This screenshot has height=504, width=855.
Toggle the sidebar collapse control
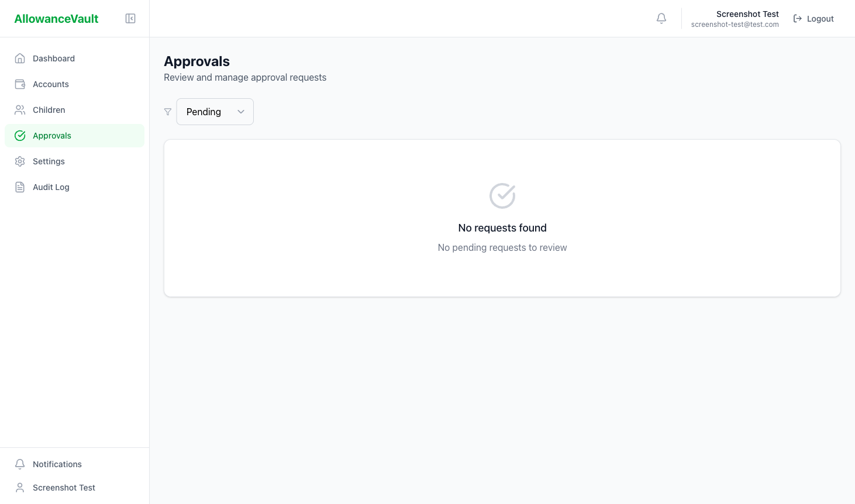point(130,18)
